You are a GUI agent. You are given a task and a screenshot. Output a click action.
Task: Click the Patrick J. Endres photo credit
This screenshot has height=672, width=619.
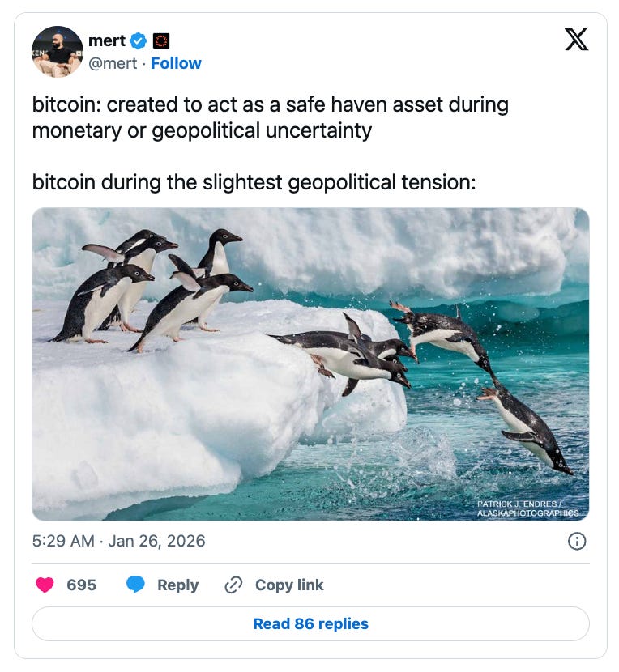click(x=527, y=508)
